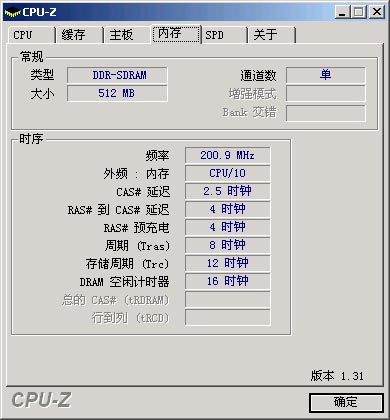Click the 频率 label

click(x=157, y=156)
